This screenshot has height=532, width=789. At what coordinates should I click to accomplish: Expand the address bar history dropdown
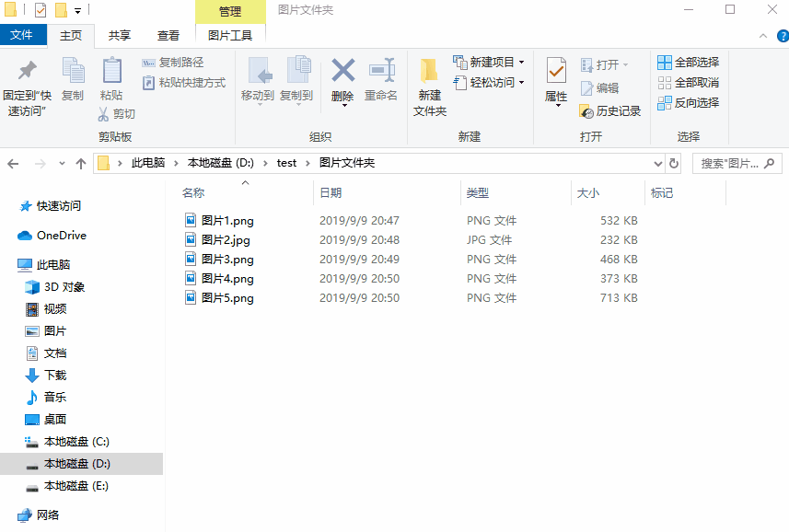click(x=657, y=164)
